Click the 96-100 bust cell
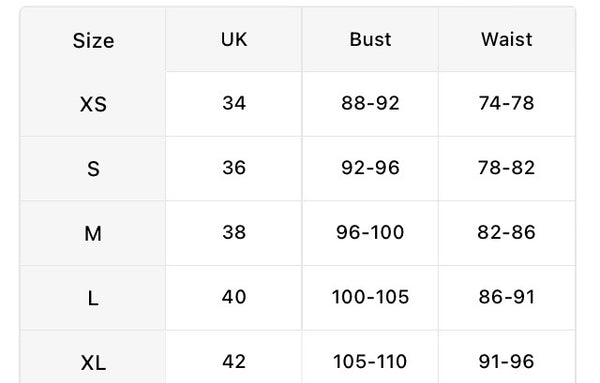 [x=370, y=232]
